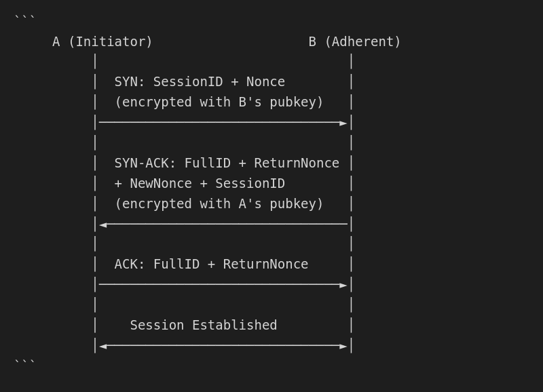Click the arrowhead ending the ACK arrow

pos(343,285)
